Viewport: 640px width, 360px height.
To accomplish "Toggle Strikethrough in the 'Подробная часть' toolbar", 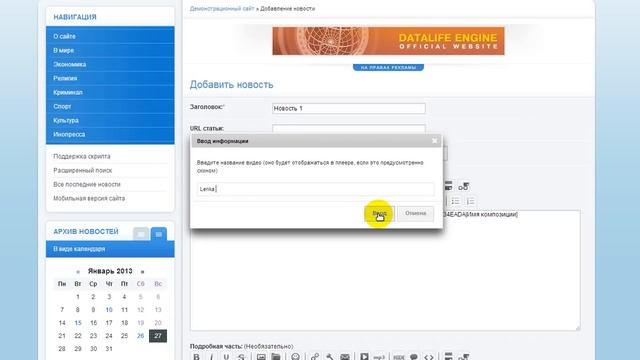I will 241,357.
